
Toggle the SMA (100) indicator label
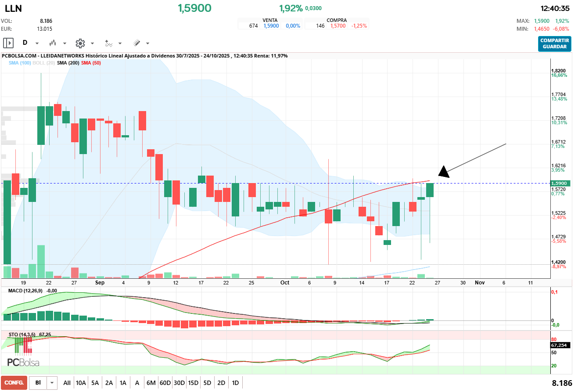pyautogui.click(x=19, y=63)
